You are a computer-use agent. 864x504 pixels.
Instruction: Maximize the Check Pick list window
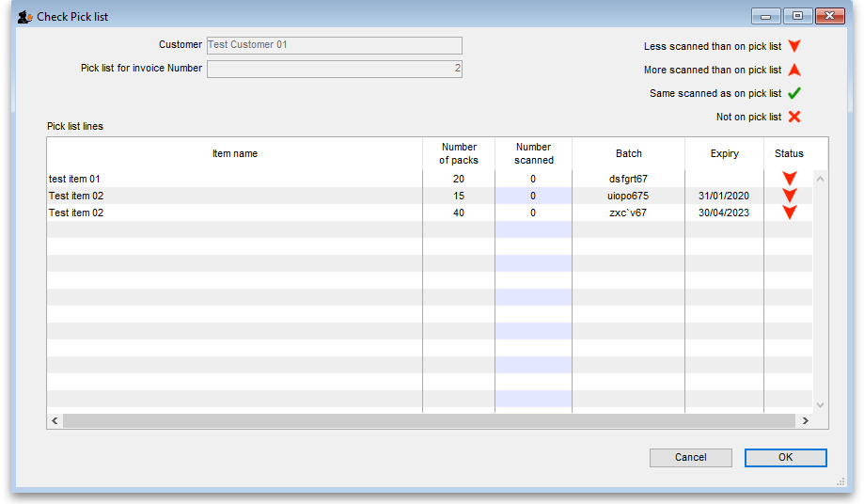(x=798, y=16)
